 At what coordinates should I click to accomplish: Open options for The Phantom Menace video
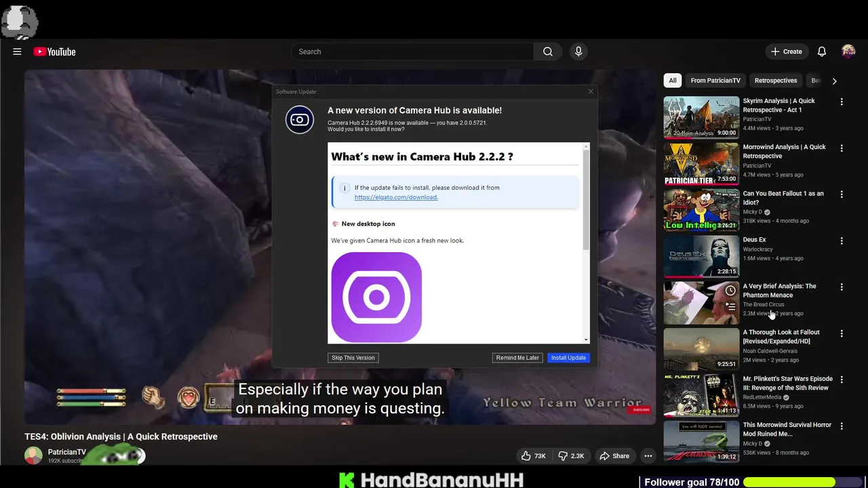[842, 287]
